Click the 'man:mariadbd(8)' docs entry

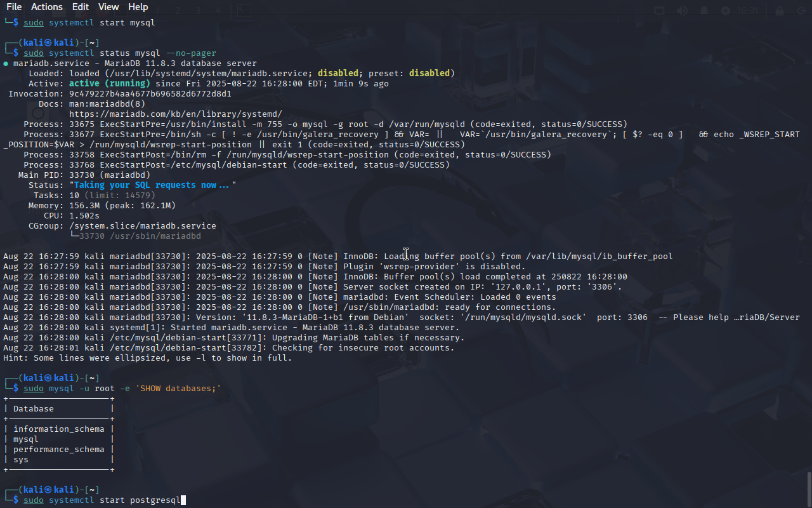tap(107, 104)
